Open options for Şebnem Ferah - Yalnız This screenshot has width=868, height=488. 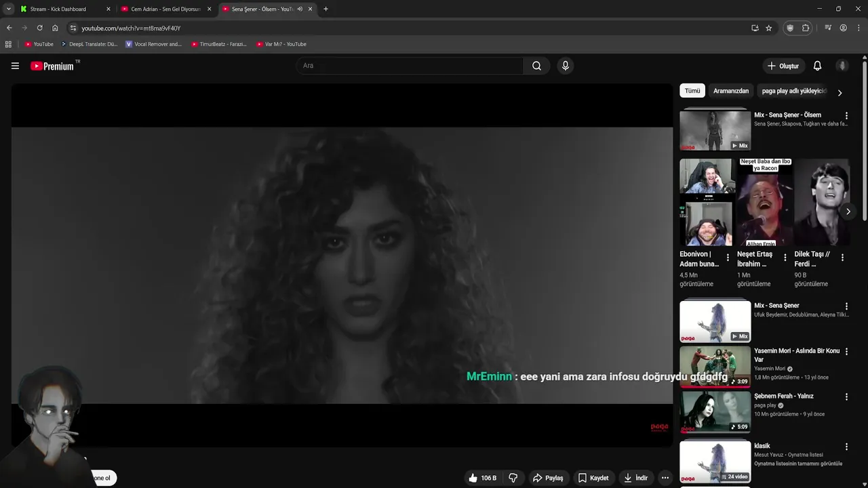pyautogui.click(x=846, y=397)
